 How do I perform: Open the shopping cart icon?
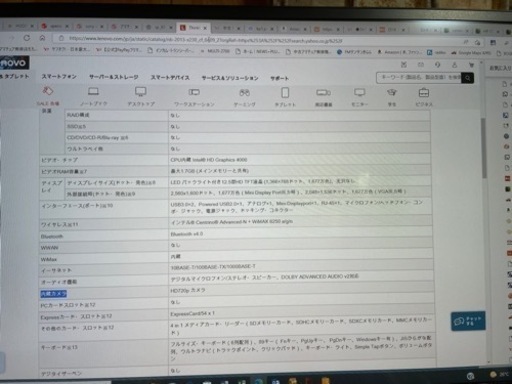click(471, 65)
